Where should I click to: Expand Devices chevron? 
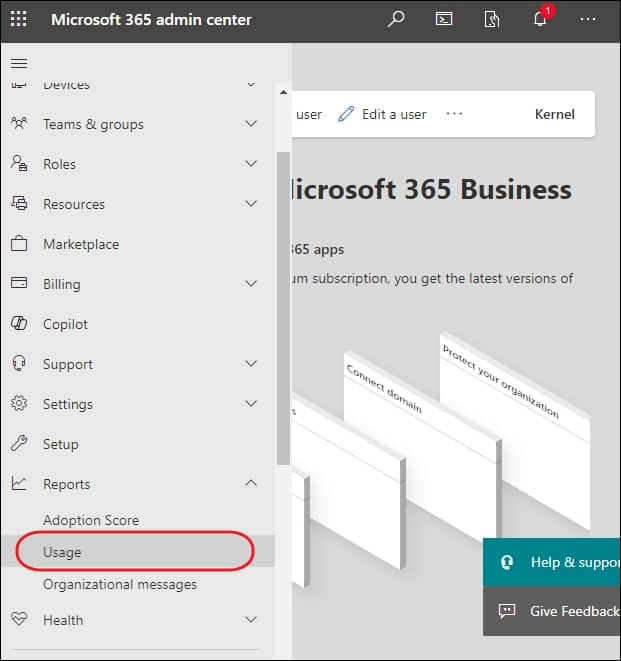251,85
